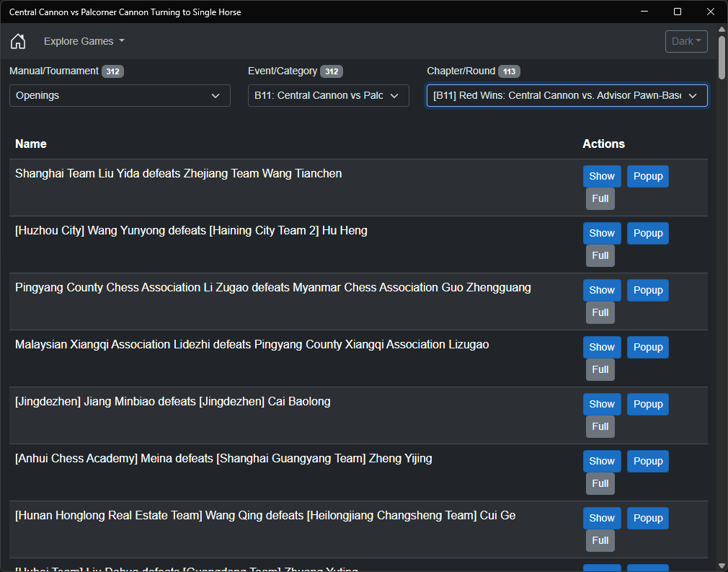This screenshot has width=728, height=572.
Task: Show Wang Qing defeats Cui Ge game
Action: click(602, 518)
